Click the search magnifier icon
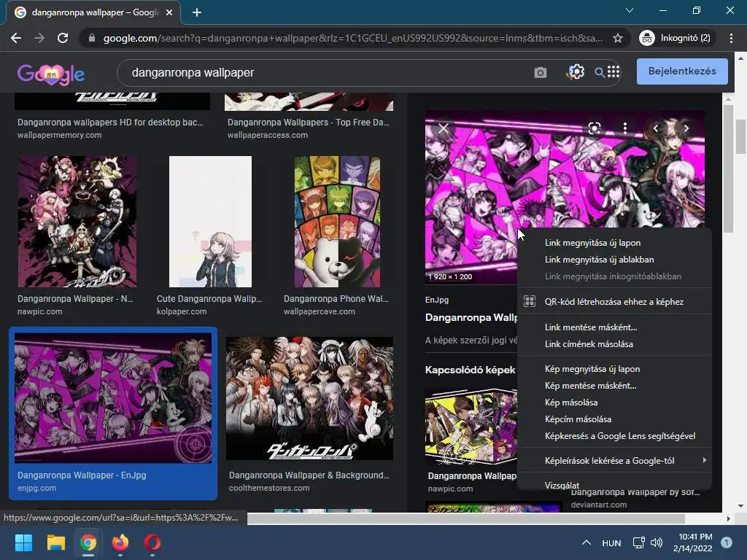Screen dimensions: 747x560 (x=600, y=72)
